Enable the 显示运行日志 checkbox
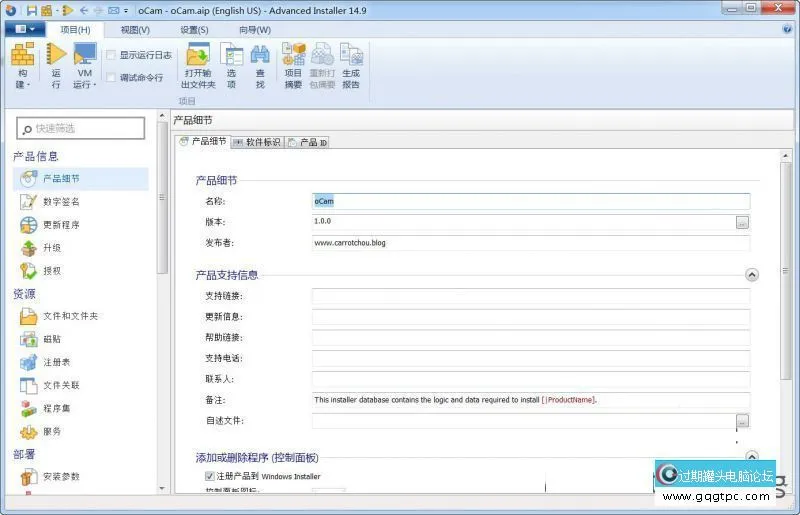This screenshot has height=515, width=800. (111, 56)
